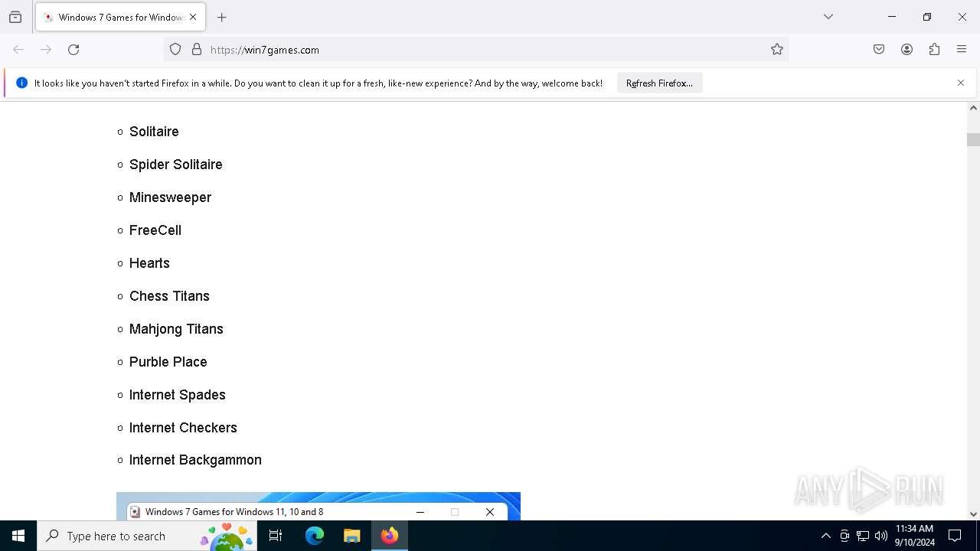
Task: Open File Explorer from taskbar
Action: [x=352, y=536]
